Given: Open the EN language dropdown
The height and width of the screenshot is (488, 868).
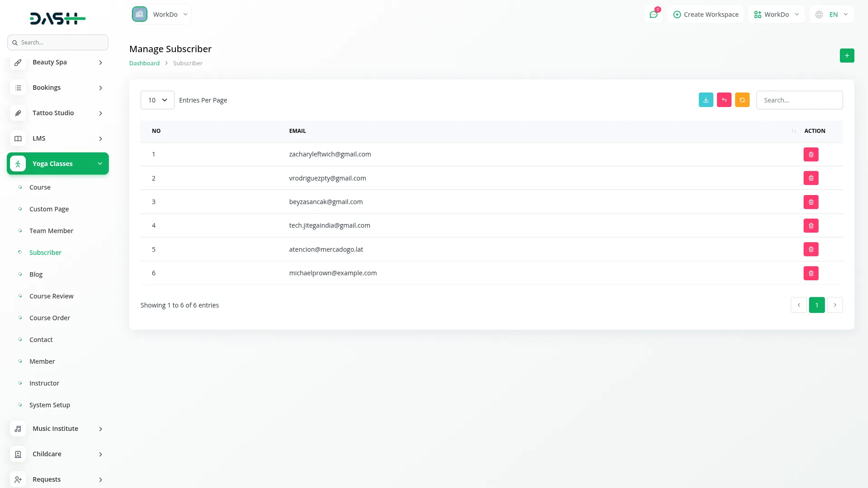Looking at the screenshot, I should click(832, 15).
